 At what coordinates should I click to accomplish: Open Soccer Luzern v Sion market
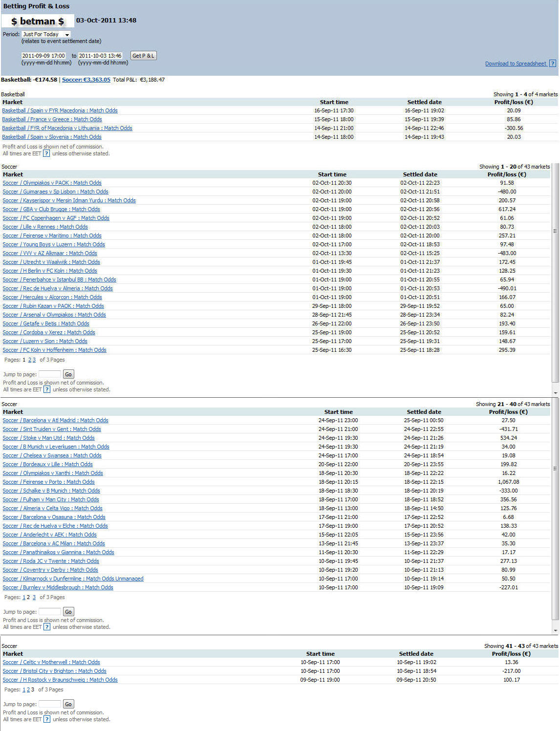point(45,341)
